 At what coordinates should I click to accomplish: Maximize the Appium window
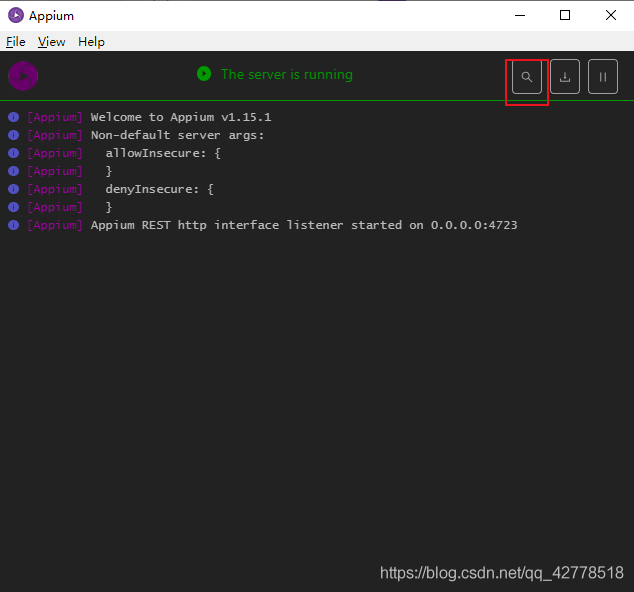565,15
